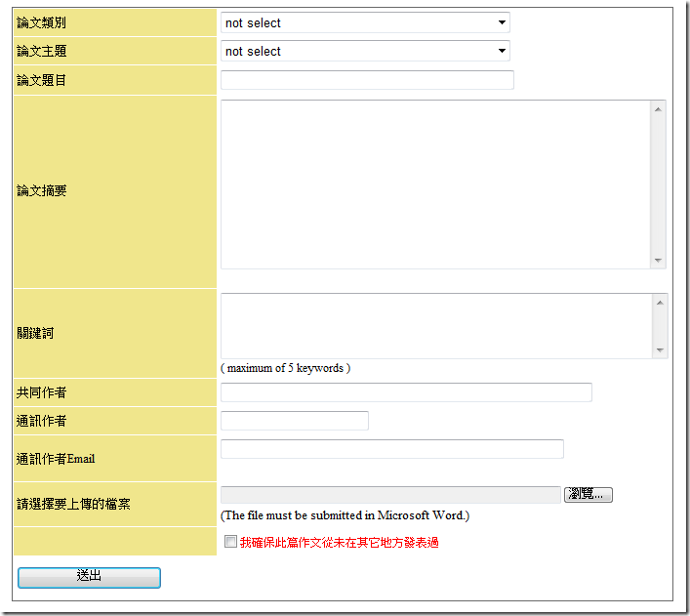Check the unpublished-work confirmation checkbox

click(230, 542)
